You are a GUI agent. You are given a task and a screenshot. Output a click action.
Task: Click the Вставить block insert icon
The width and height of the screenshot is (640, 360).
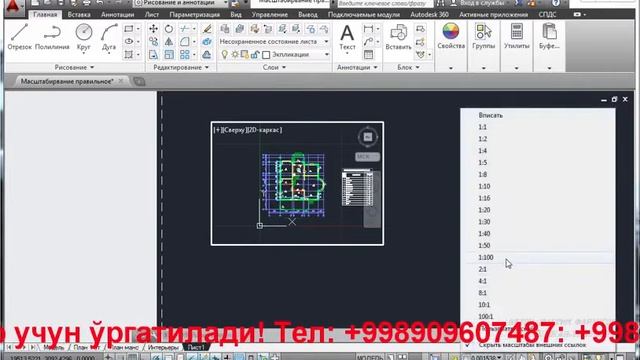398,37
